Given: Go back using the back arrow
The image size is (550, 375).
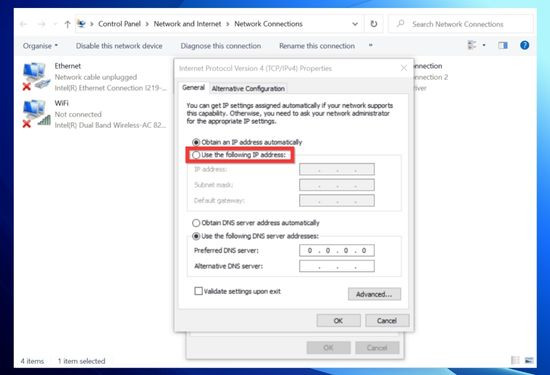Looking at the screenshot, I should point(24,24).
